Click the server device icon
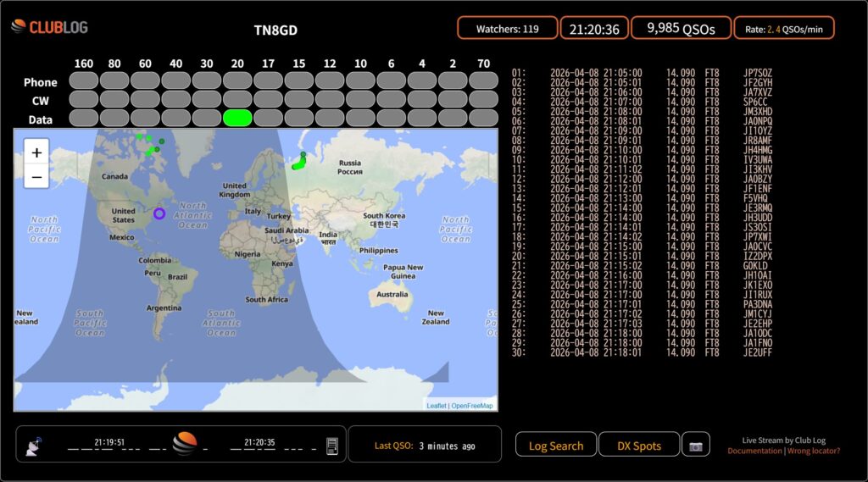Screen dimensions: 868x482 click(x=332, y=445)
